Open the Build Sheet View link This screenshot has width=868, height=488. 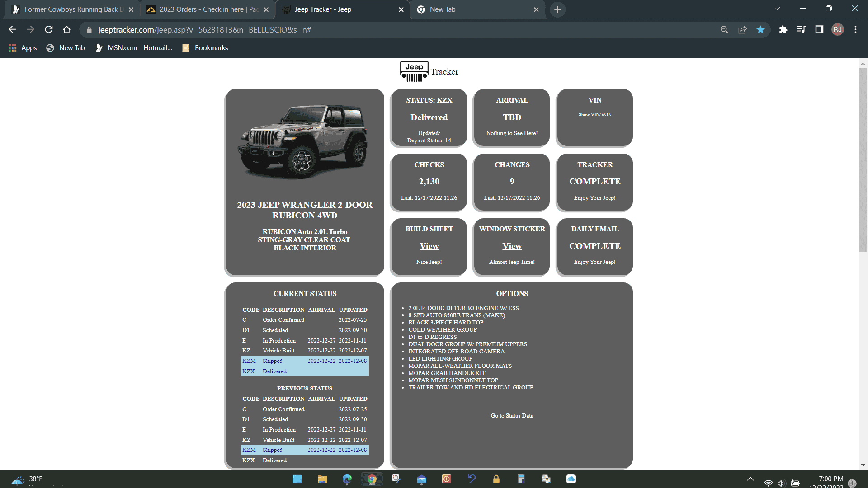tap(429, 246)
